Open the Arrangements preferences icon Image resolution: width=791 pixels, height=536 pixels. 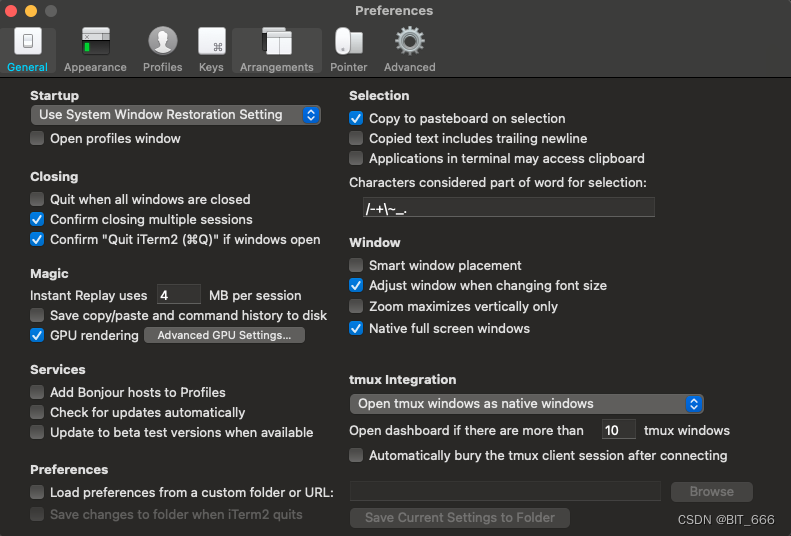pos(276,41)
